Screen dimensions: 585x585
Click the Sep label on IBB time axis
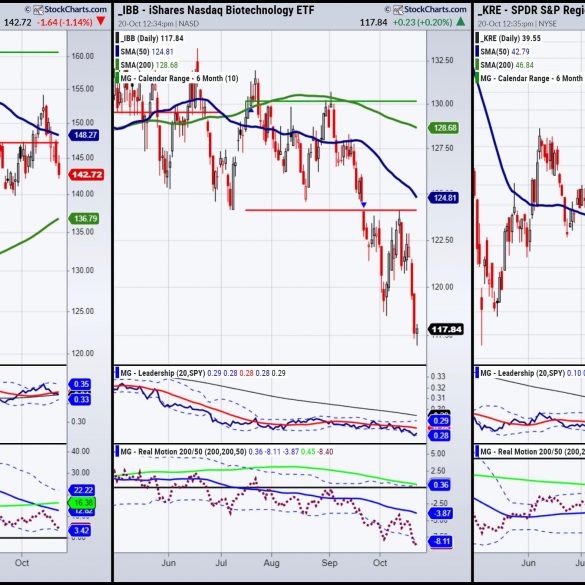tap(329, 563)
